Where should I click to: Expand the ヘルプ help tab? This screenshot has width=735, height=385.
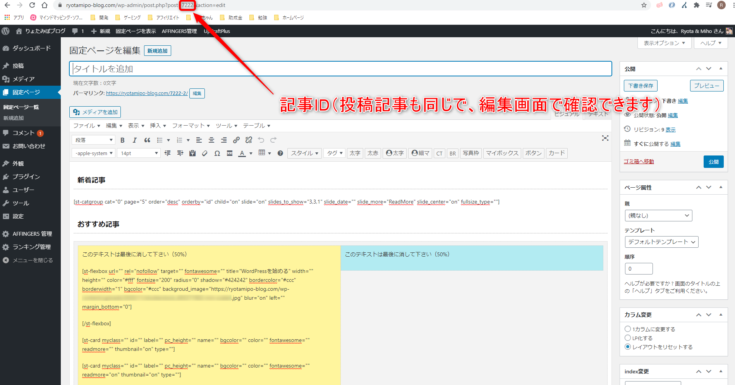(x=711, y=43)
